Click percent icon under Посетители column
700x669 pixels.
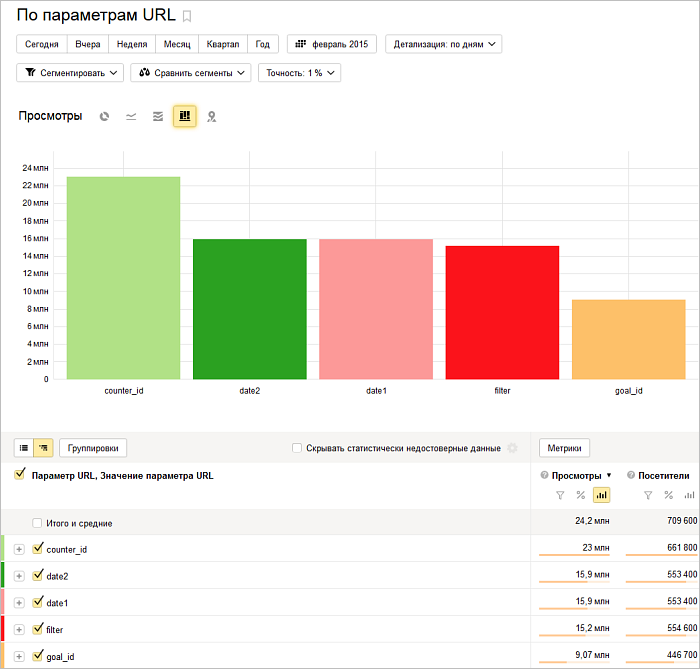(668, 495)
